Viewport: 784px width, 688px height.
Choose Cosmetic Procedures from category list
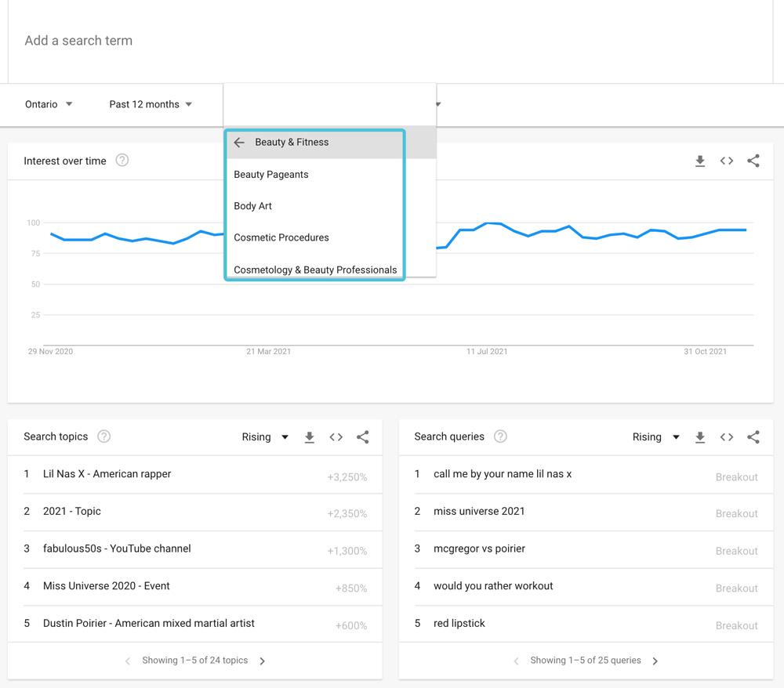point(281,237)
